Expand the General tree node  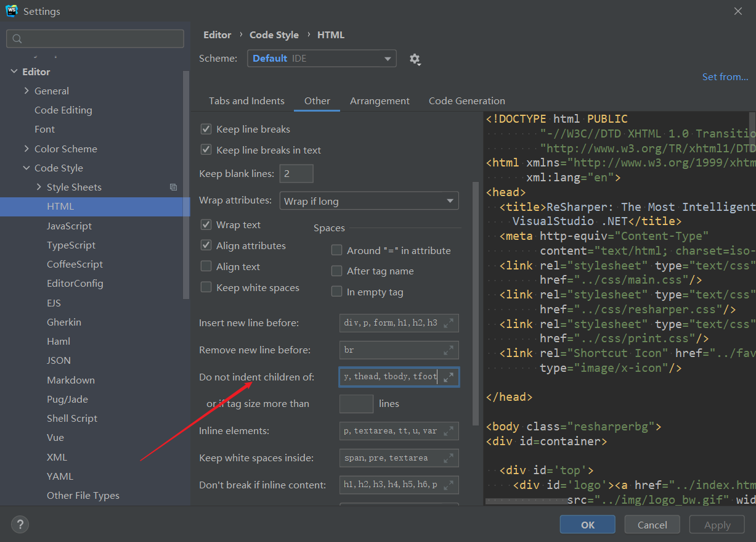point(26,91)
